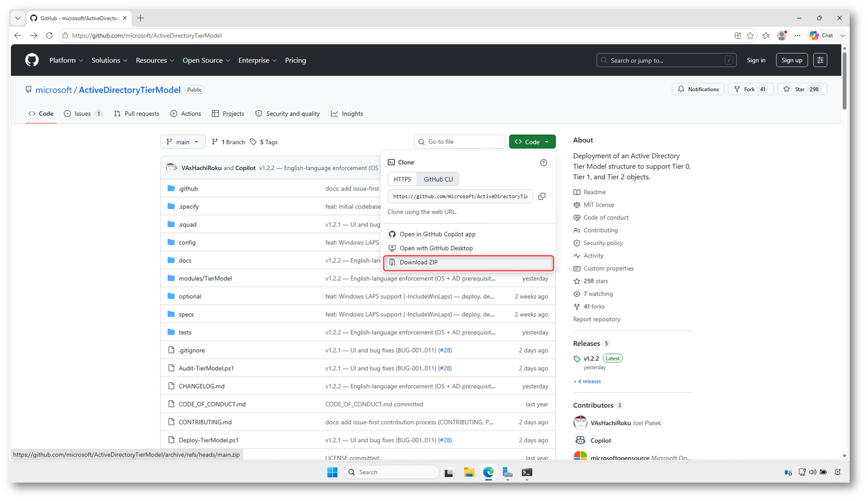The height and width of the screenshot is (501, 868).
Task: Click the split screen icon in address bar
Action: point(738,35)
